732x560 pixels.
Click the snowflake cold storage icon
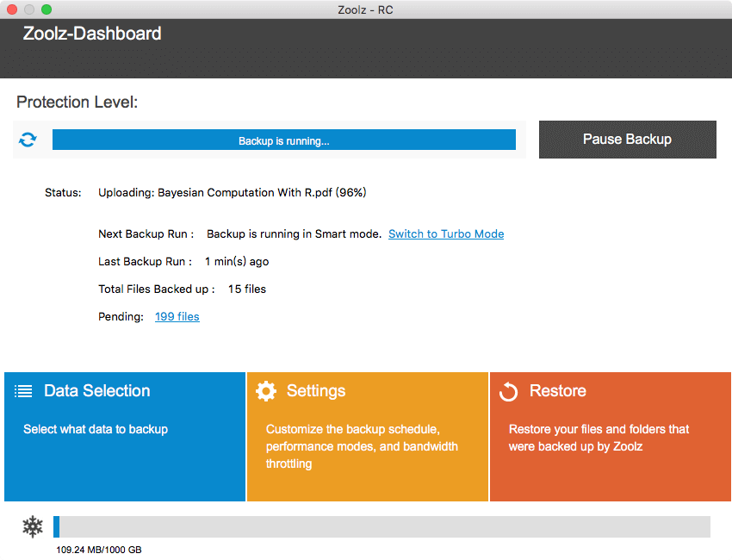33,526
